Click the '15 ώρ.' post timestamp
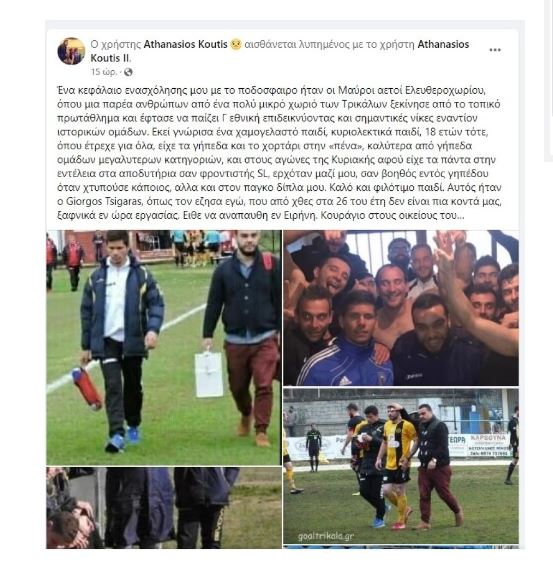Image resolution: width=553 pixels, height=588 pixels. 104,72
